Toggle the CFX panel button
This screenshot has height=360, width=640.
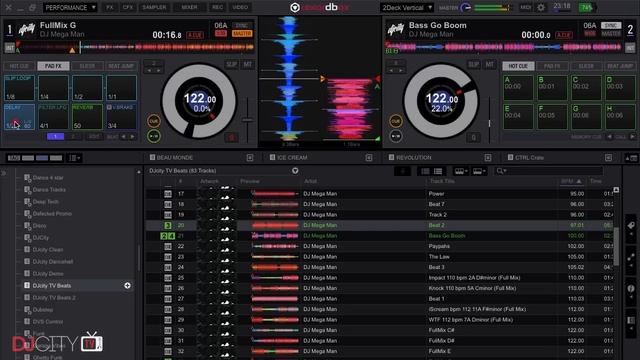tap(128, 7)
